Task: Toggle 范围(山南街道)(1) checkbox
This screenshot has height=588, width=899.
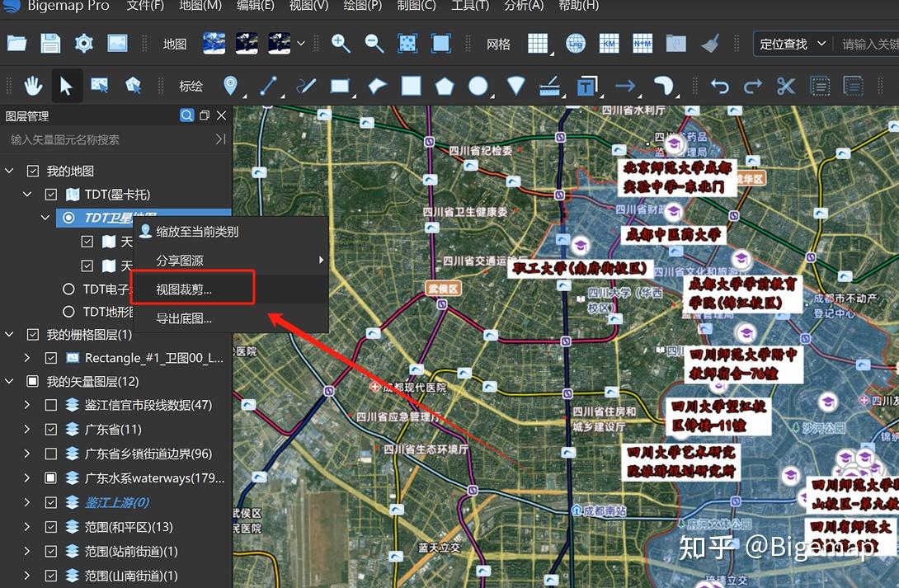Action: (51, 576)
